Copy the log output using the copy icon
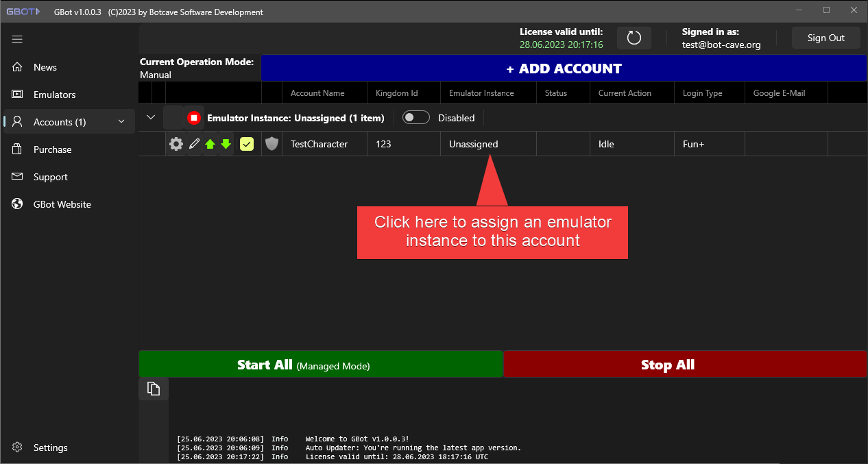The height and width of the screenshot is (464, 868). point(153,388)
